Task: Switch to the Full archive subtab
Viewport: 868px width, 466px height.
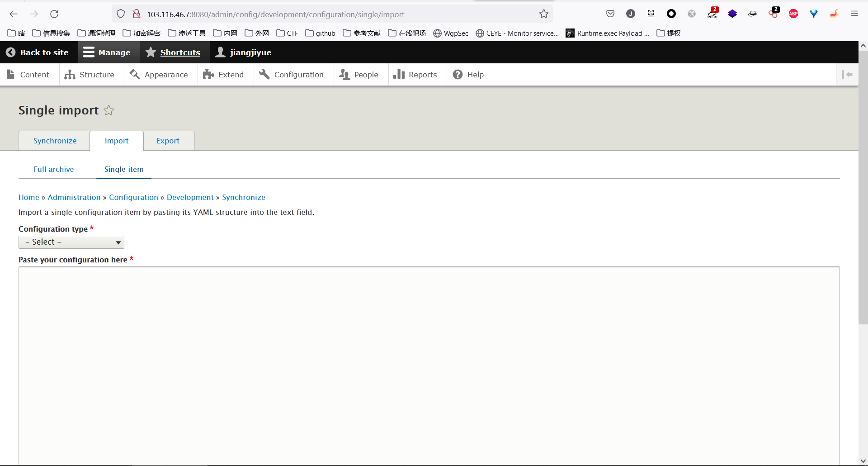Action: tap(54, 169)
